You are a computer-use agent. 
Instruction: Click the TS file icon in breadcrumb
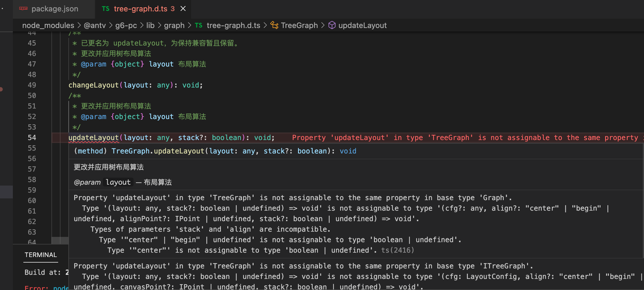[x=198, y=25]
